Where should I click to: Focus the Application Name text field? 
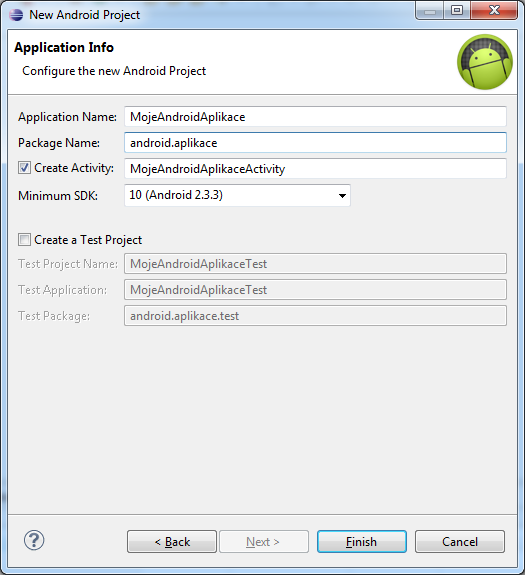315,117
